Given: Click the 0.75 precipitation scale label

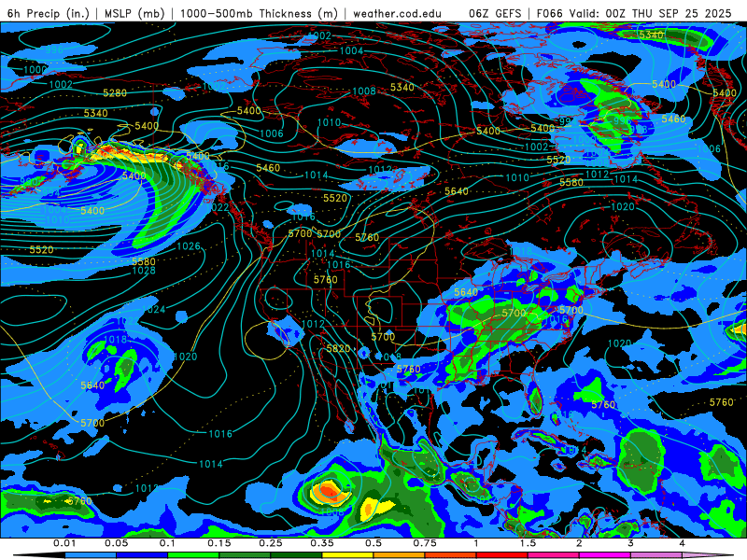Looking at the screenshot, I should pyautogui.click(x=425, y=543).
